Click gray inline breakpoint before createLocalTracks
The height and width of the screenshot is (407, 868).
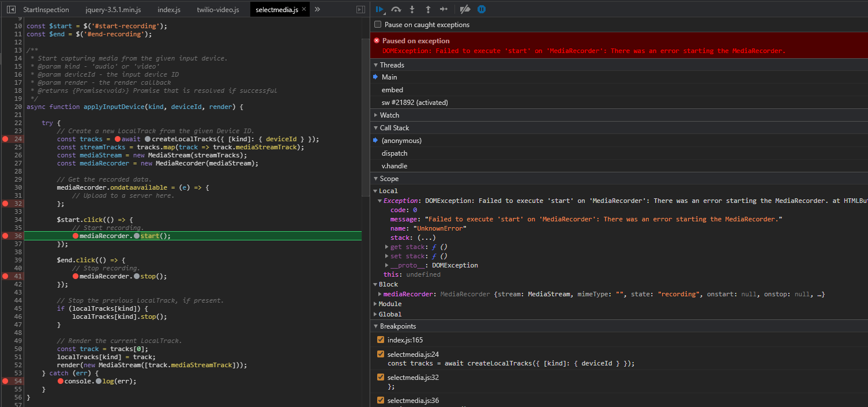(x=148, y=139)
